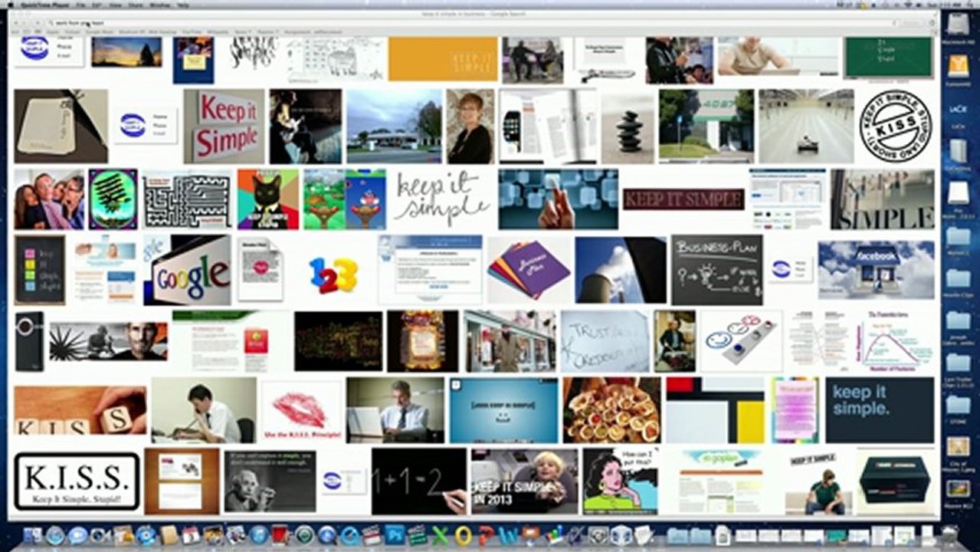Open the round KISS stamp image
The width and height of the screenshot is (980, 552).
[895, 126]
